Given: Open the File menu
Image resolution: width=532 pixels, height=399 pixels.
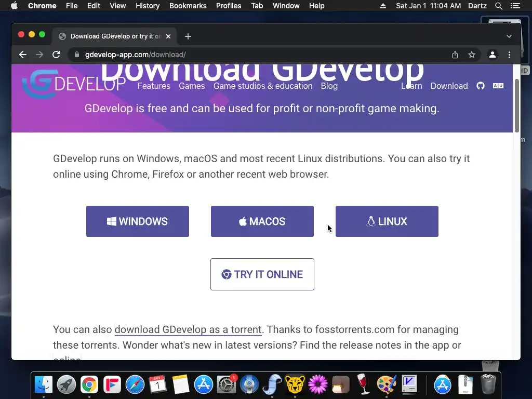Looking at the screenshot, I should 72,6.
